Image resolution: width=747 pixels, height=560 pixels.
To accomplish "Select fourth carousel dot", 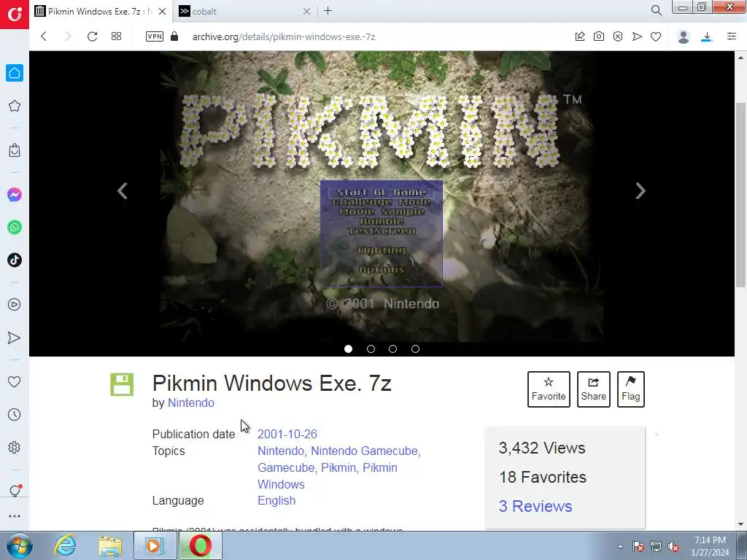I will point(415,349).
